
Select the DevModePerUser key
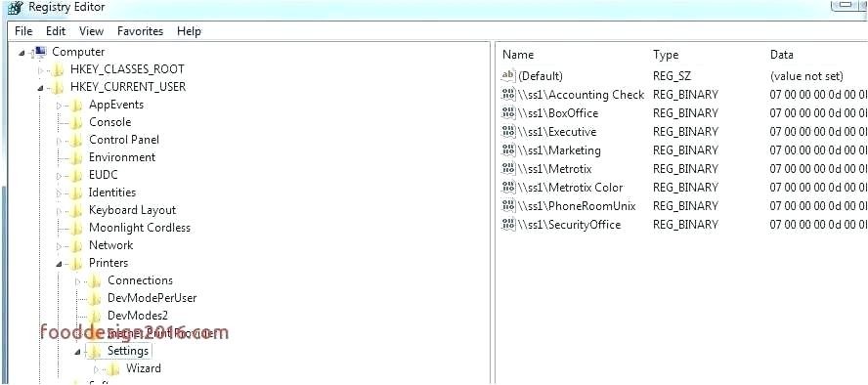coord(152,298)
